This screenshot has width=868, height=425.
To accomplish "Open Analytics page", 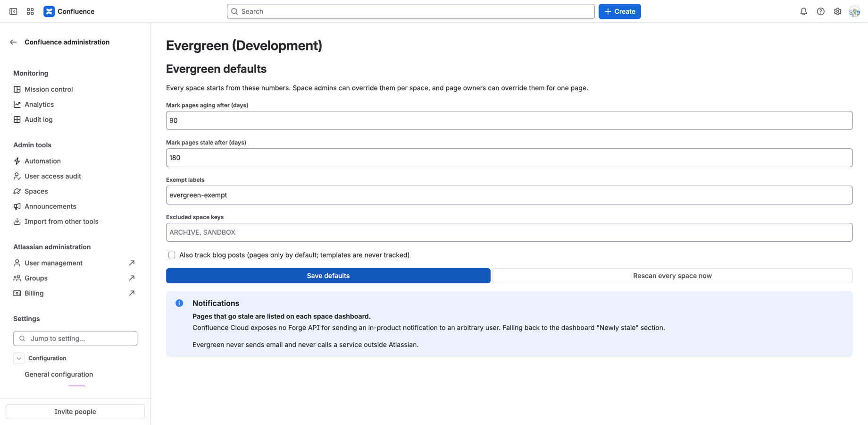I will coord(39,104).
